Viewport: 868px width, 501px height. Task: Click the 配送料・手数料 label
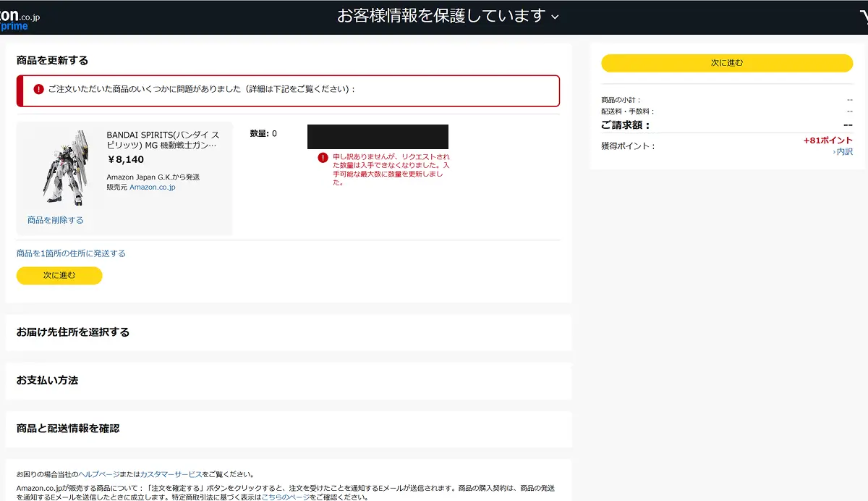pyautogui.click(x=628, y=111)
